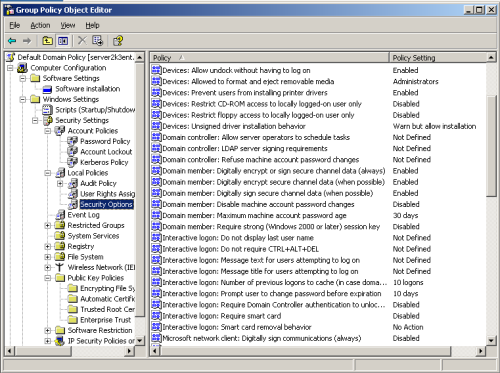Screen dimensions: 500x373
Task: Click the Group Policy Object Editor title bar icon
Action: (x=10, y=10)
